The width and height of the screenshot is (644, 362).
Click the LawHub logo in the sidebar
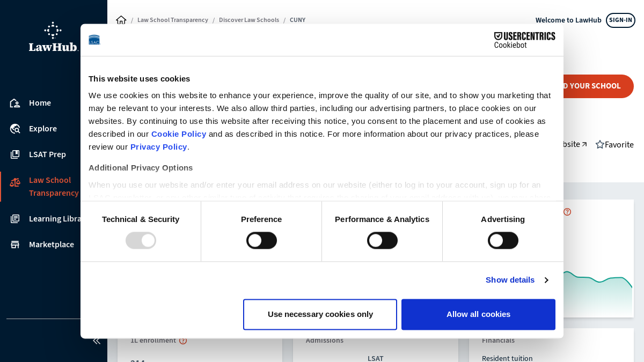(x=53, y=37)
